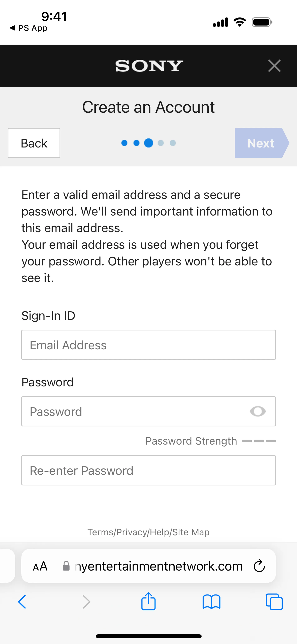Return to PS App via status bar
The image size is (297, 644).
click(x=29, y=28)
